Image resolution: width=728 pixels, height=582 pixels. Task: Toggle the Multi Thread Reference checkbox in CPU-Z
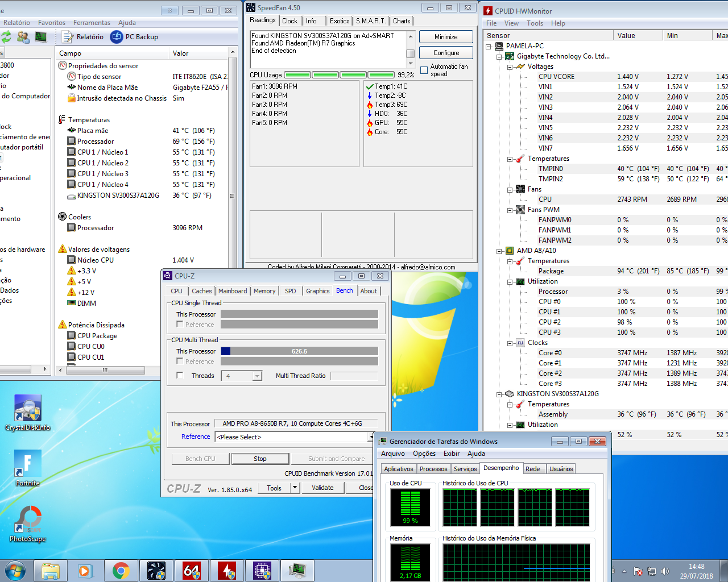click(x=180, y=361)
